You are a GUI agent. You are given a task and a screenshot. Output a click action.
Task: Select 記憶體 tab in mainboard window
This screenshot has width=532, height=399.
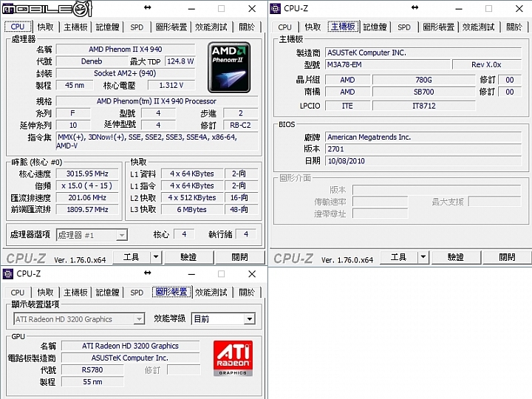[x=375, y=27]
